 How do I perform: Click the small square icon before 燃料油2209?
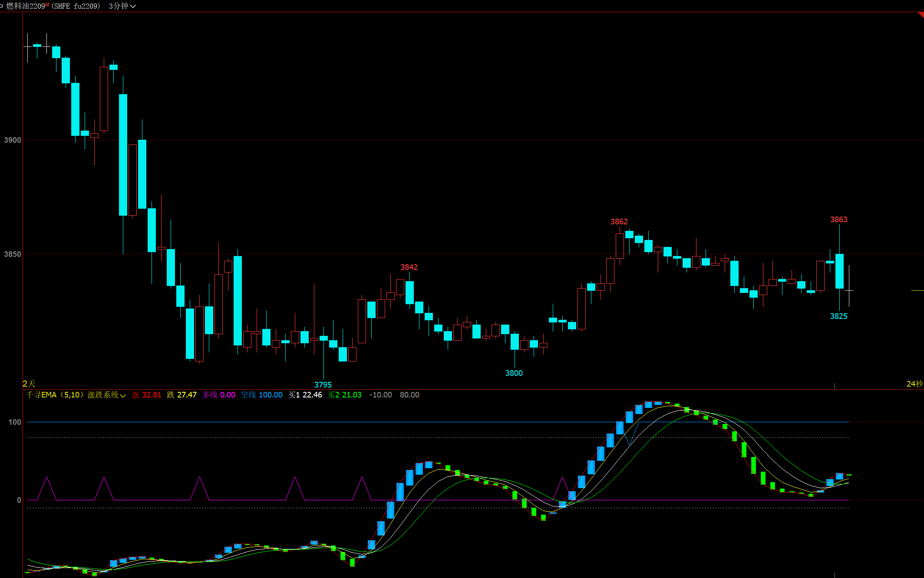click(2, 6)
